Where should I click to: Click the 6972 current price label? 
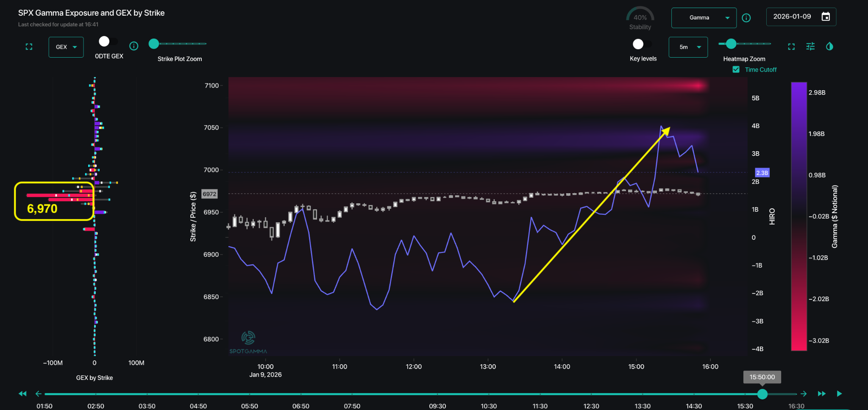click(x=209, y=194)
